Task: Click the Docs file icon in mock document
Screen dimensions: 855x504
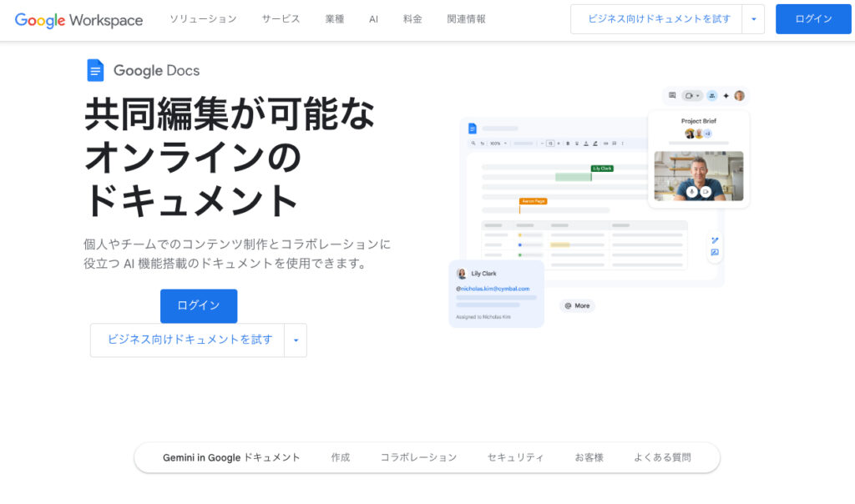Action: (x=473, y=129)
